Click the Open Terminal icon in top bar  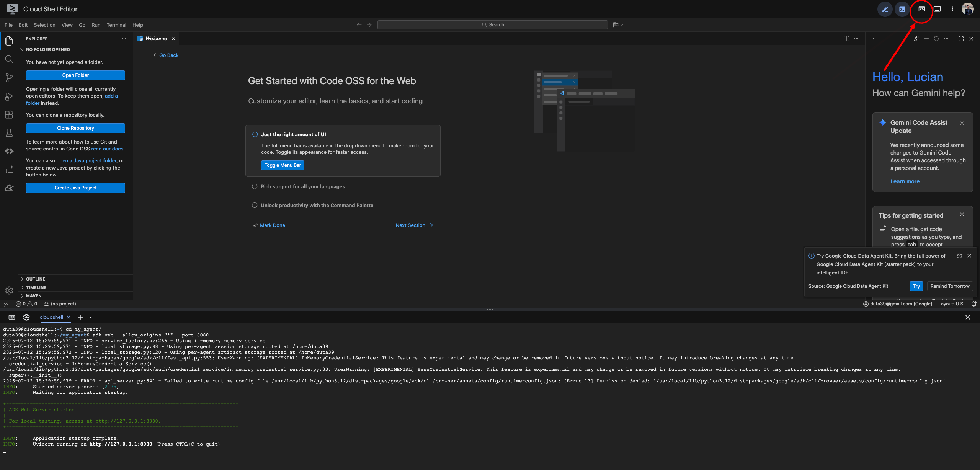902,9
